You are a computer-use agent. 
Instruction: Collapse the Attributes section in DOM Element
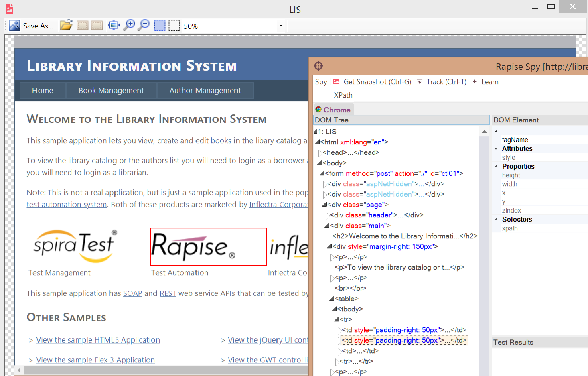496,148
